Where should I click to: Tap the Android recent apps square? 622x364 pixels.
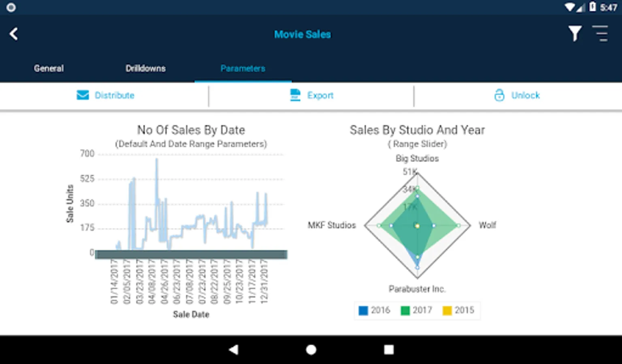(x=389, y=350)
